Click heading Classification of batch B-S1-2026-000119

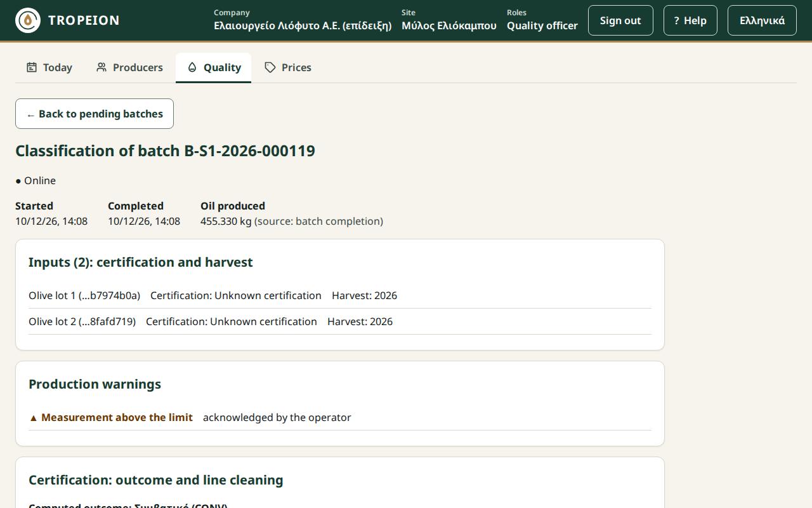(165, 151)
